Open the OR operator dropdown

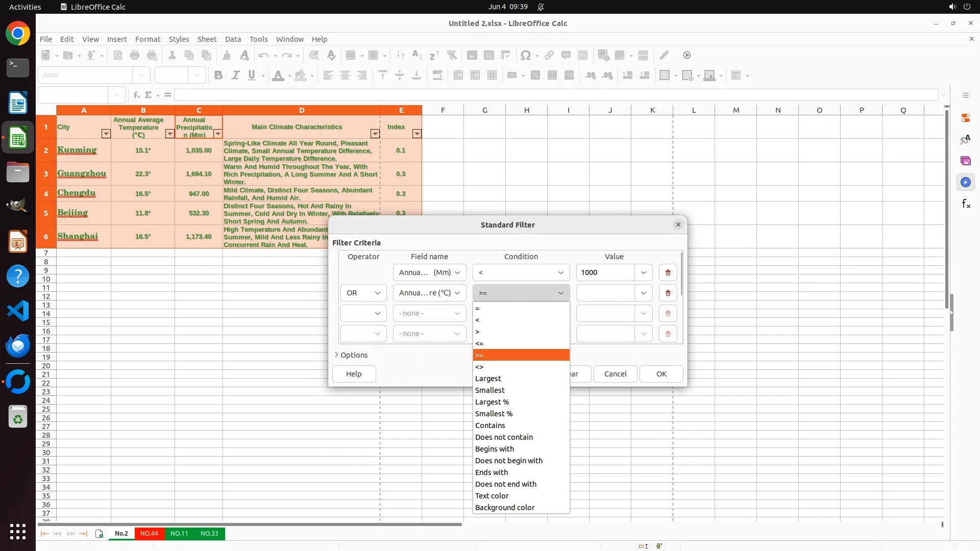[363, 293]
